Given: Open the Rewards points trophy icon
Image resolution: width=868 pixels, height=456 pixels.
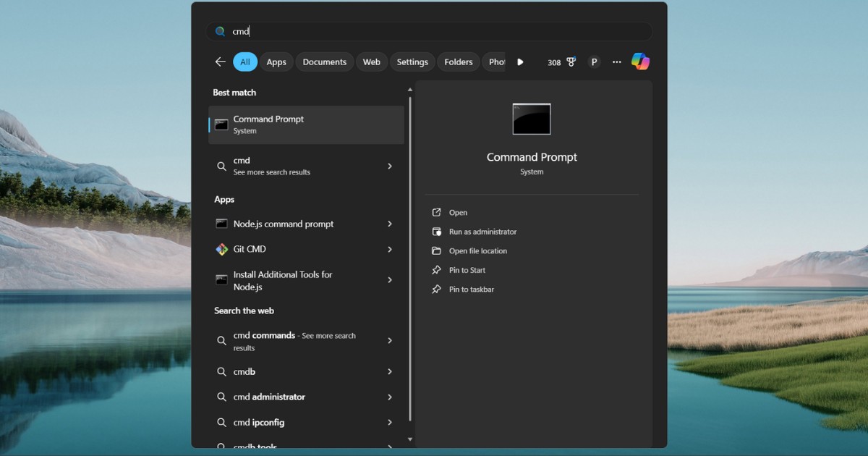Looking at the screenshot, I should [x=571, y=62].
